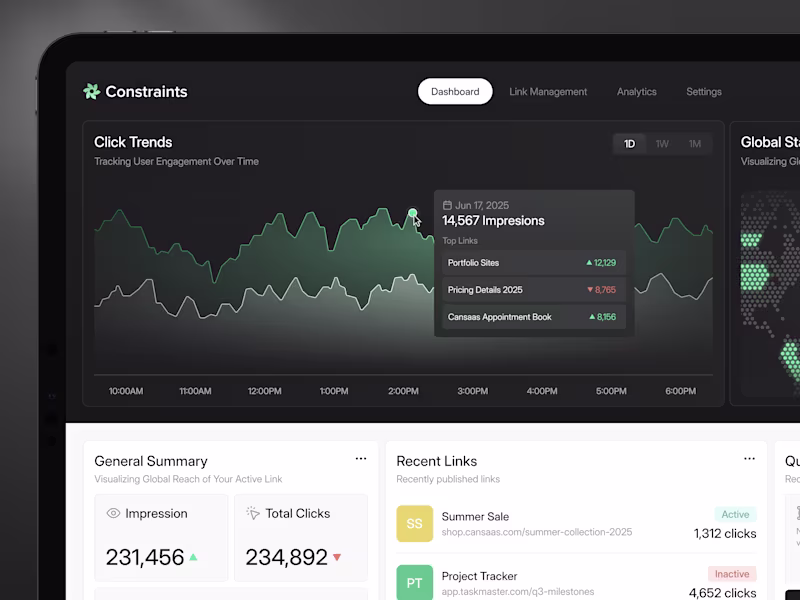
Task: Open the PT avatar for Project Tracker
Action: pos(413,583)
